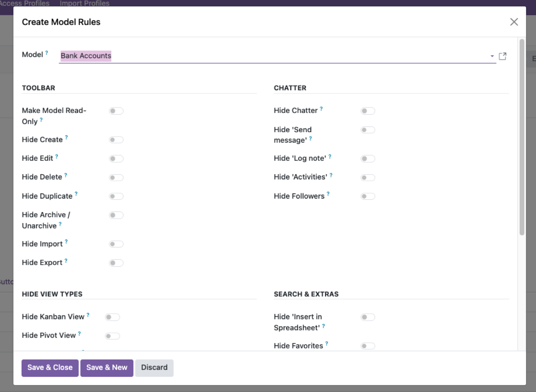Viewport: 536px width, 392px height.
Task: Show help tooltip for Hide Edit
Action: point(57,157)
